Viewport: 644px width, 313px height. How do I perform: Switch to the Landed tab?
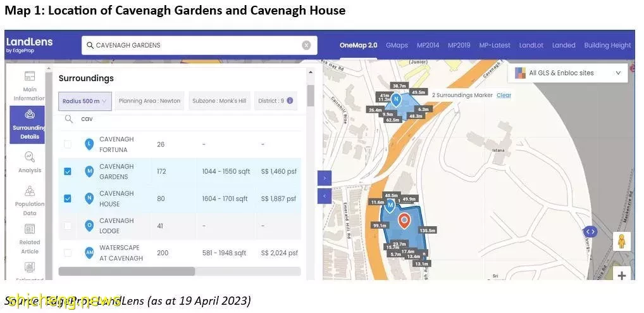point(564,45)
